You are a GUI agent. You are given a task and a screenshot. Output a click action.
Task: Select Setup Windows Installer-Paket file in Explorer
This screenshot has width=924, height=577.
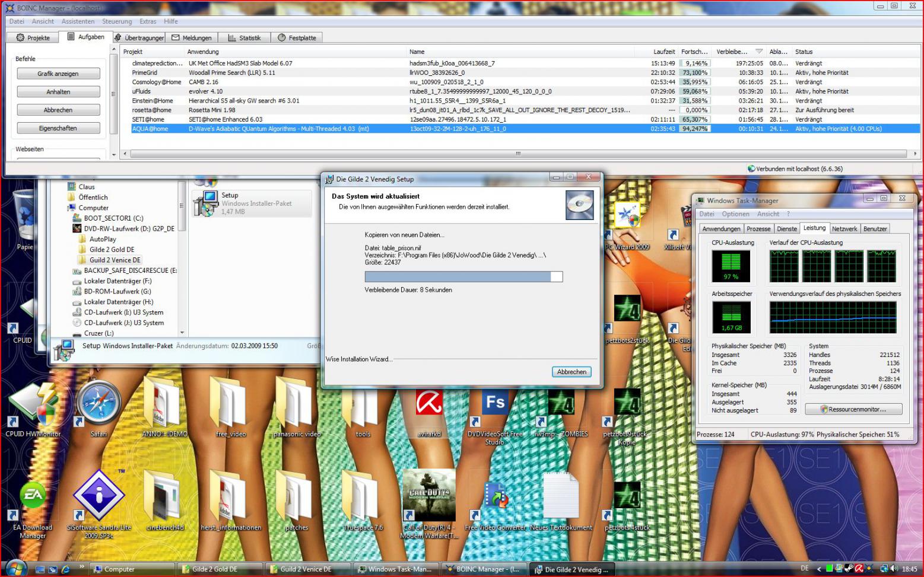tap(252, 203)
